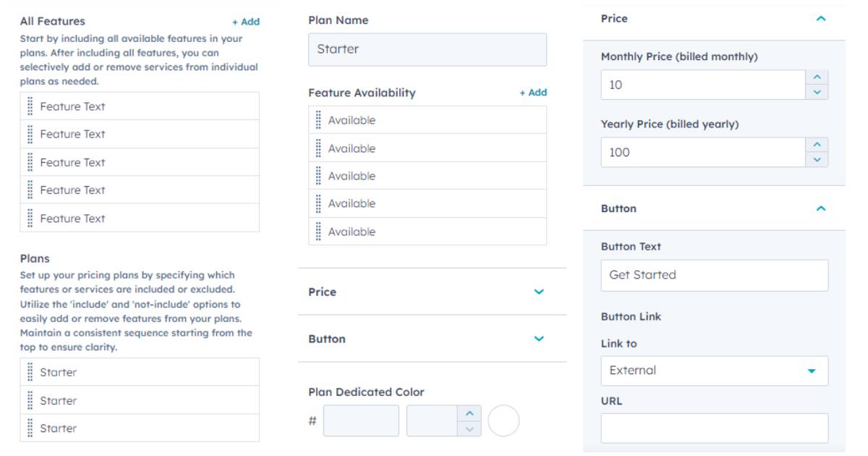
Task: Click drag handle of first Feature Text row
Action: coord(30,106)
